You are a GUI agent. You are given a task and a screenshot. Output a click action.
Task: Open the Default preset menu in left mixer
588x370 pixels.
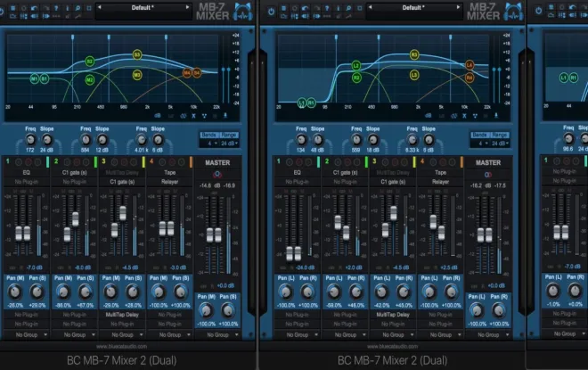pyautogui.click(x=140, y=7)
